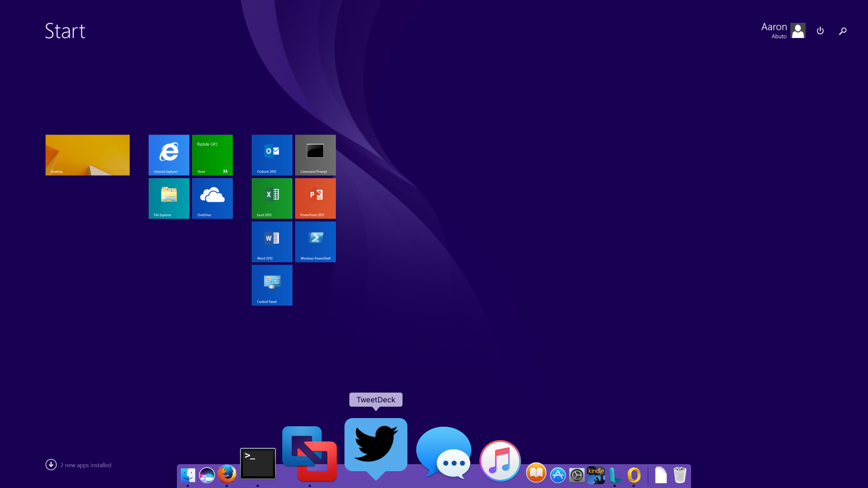The image size is (868, 488).
Task: Switch to VMware Fusion in the dock
Action: pos(310,454)
